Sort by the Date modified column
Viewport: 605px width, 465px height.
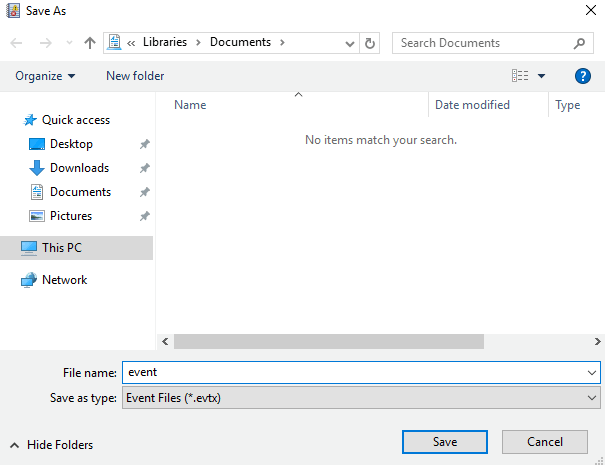click(x=472, y=105)
